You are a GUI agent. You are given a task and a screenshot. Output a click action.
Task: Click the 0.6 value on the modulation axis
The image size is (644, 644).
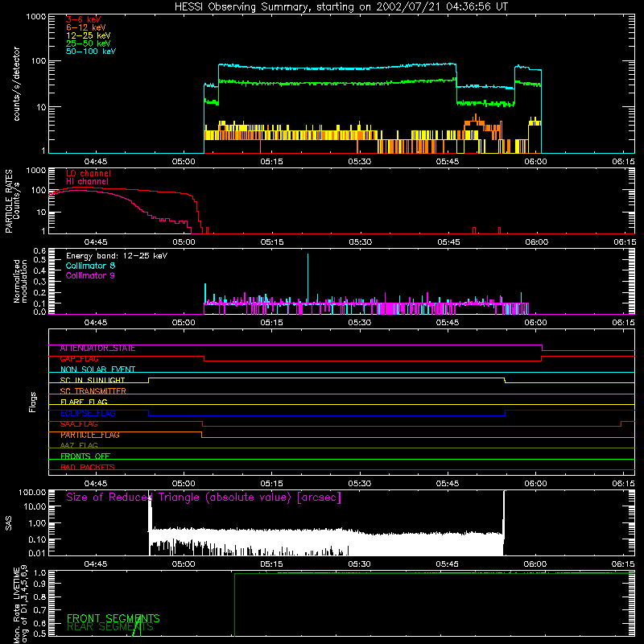[x=39, y=251]
